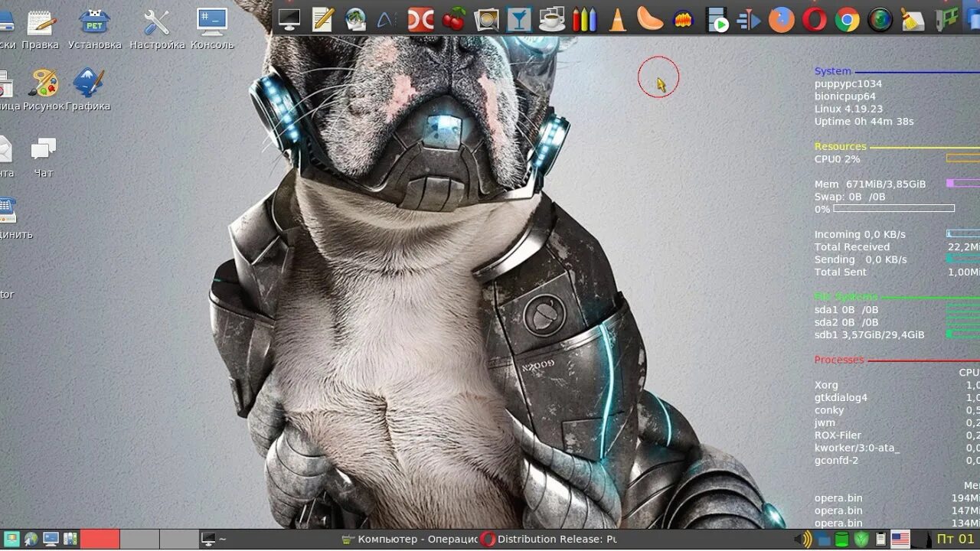980x551 pixels.
Task: Click the taskbar show-desktop monitor icon
Action: pos(51,540)
